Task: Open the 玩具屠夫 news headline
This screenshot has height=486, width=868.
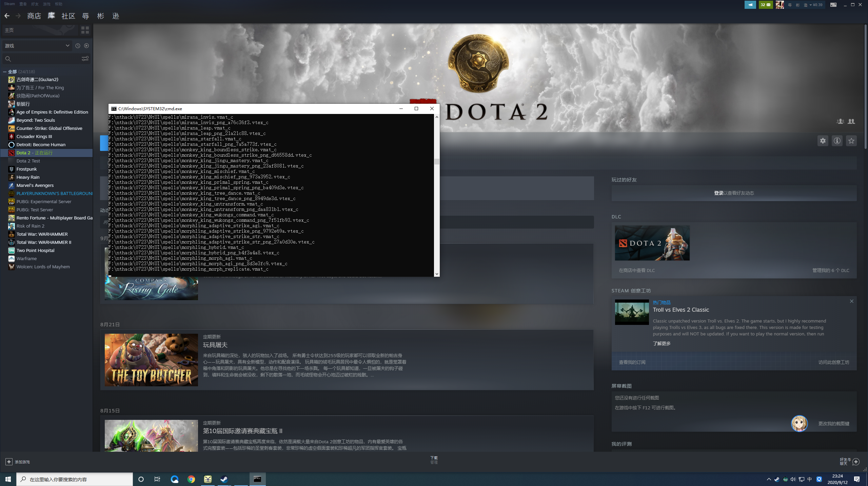Action: tap(215, 345)
